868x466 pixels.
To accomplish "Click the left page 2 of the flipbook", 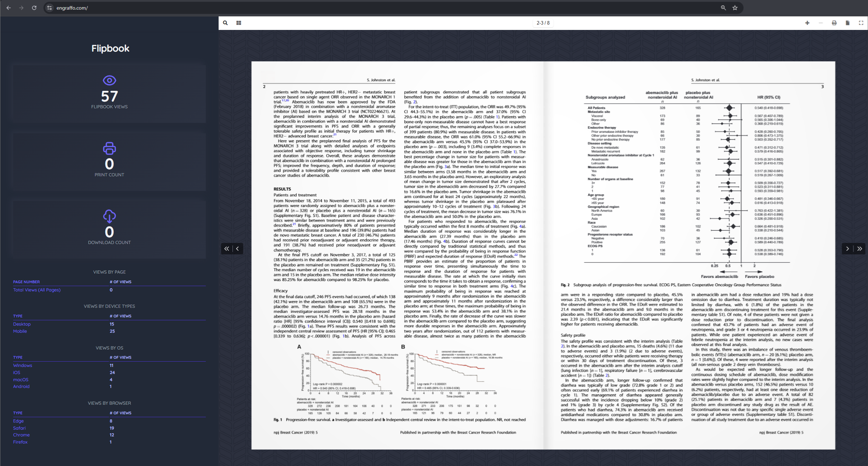I will [x=397, y=255].
